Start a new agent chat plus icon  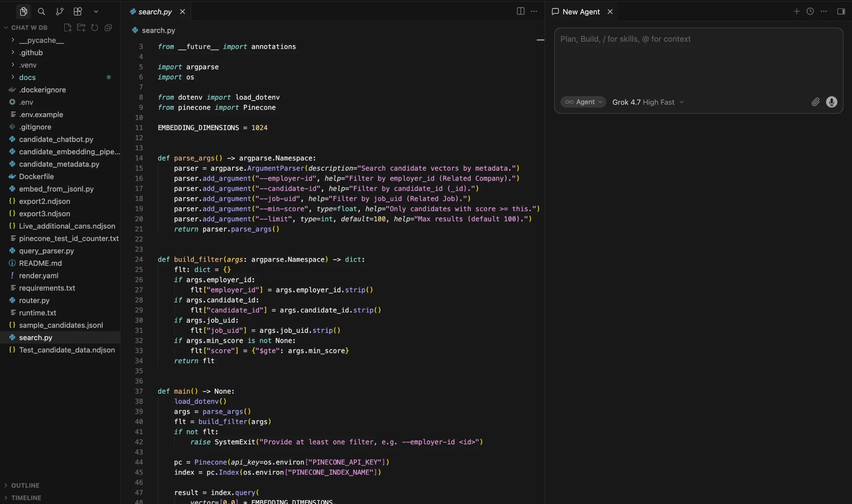pos(796,11)
